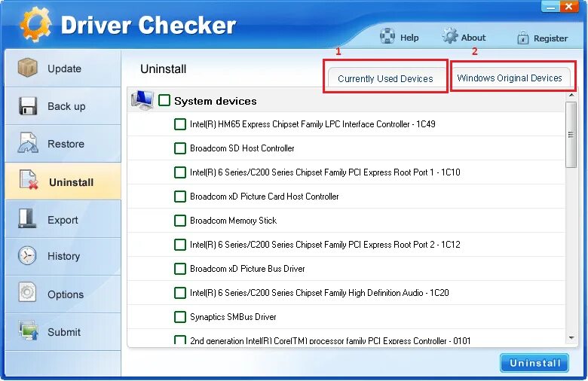Image resolution: width=588 pixels, height=381 pixels.
Task: Check Broadcom xD Picture Bus Driver checkbox
Action: coord(180,269)
